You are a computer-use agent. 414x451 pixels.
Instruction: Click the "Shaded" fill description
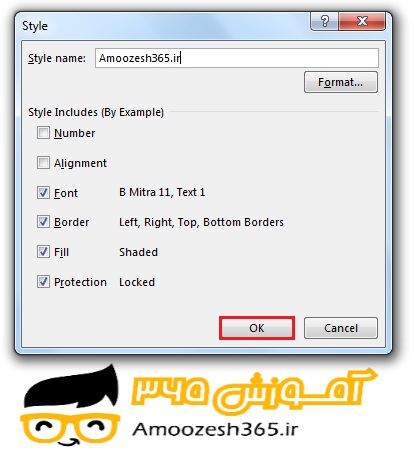138,252
